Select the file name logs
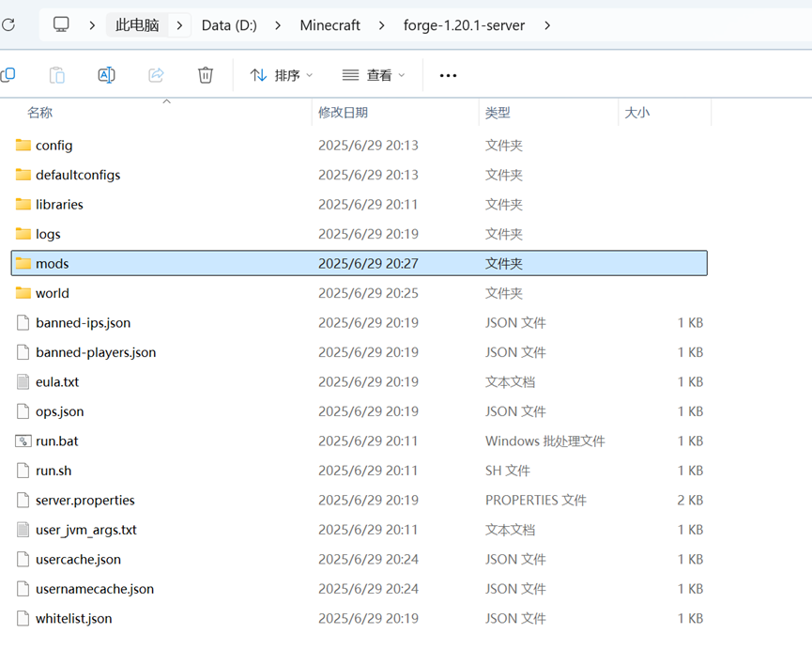 (x=48, y=234)
